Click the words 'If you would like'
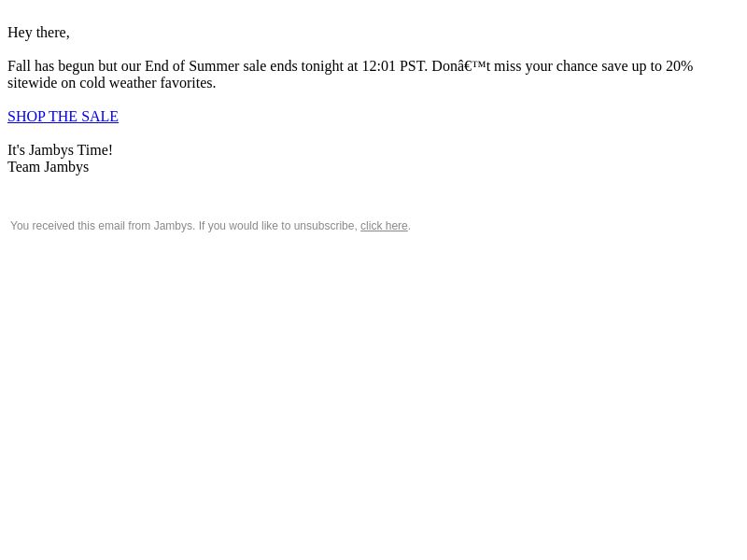The width and height of the screenshot is (747, 560). [237, 226]
